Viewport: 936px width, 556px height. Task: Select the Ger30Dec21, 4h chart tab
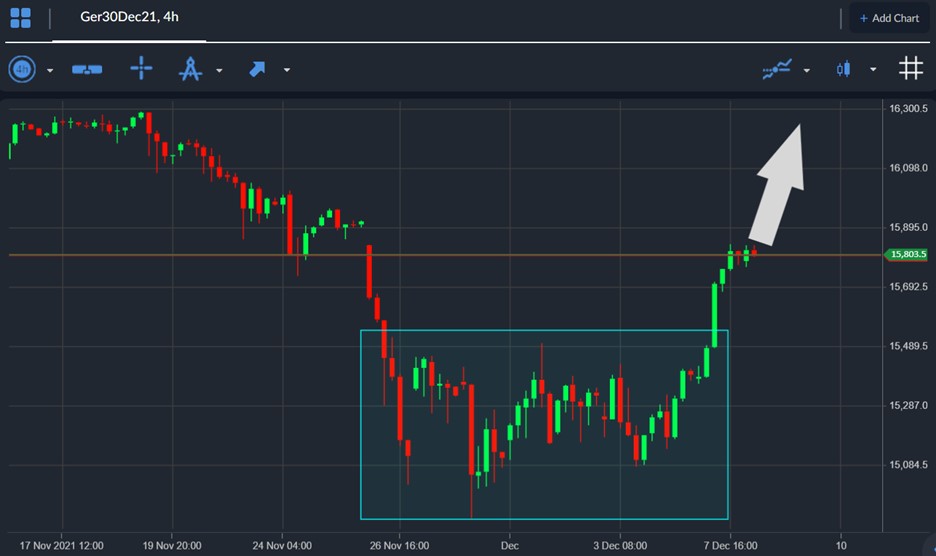pos(128,18)
